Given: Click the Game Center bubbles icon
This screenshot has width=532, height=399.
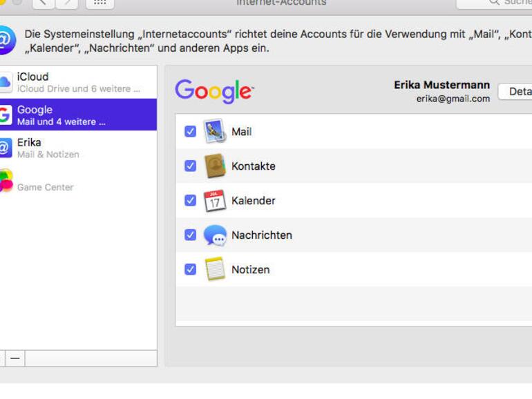Looking at the screenshot, I should pos(6,181).
